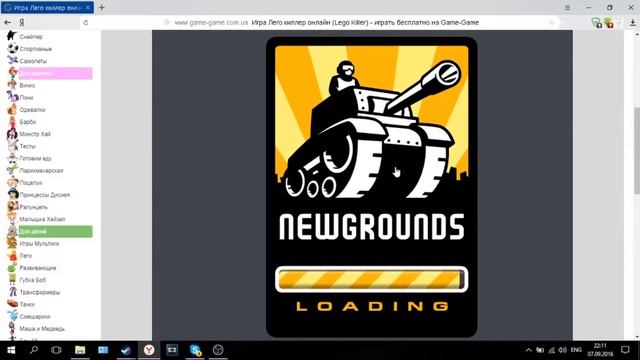The width and height of the screenshot is (640, 360).
Task: Click the striped loading progress bar
Action: 371,280
